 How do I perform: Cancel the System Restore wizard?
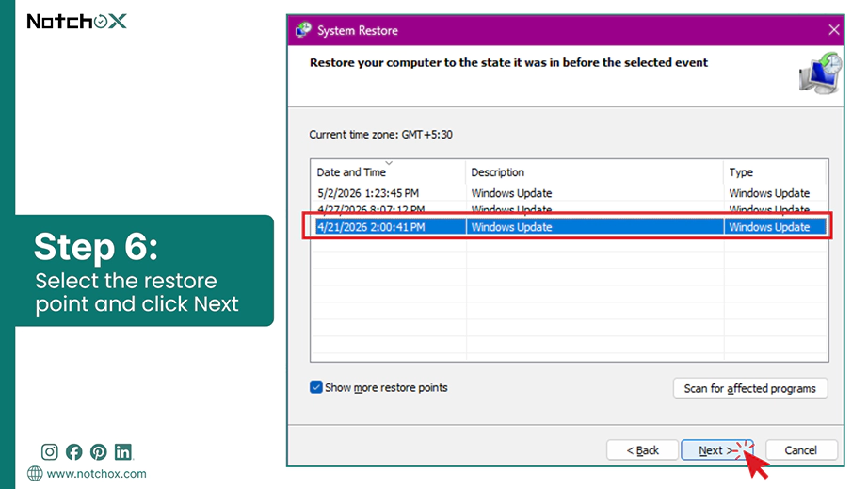(x=800, y=450)
